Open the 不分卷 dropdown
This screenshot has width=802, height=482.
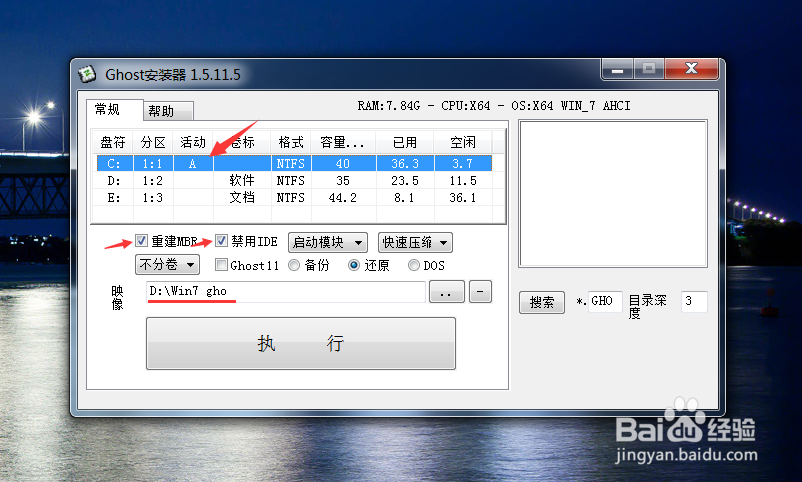[167, 265]
